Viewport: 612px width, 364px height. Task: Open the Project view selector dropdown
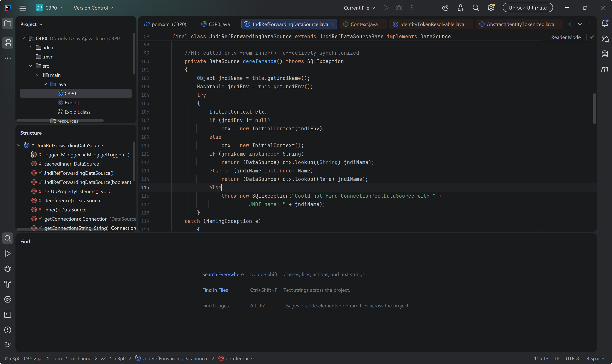click(x=31, y=24)
